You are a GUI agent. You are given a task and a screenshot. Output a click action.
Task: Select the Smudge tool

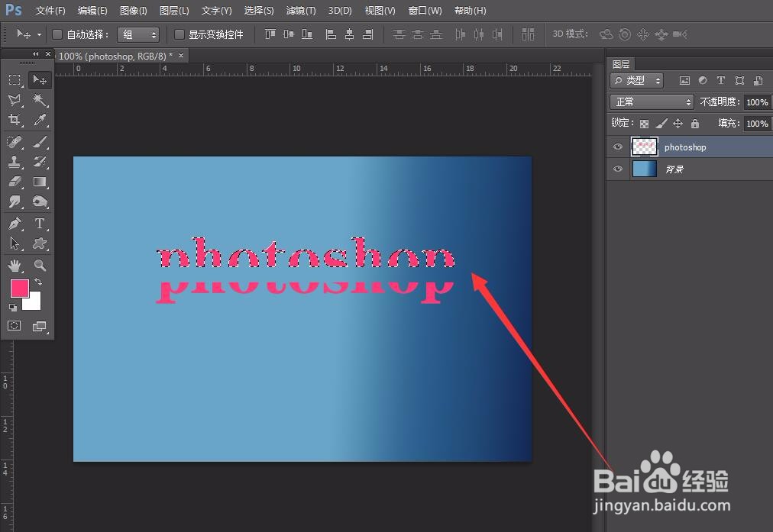(15, 202)
